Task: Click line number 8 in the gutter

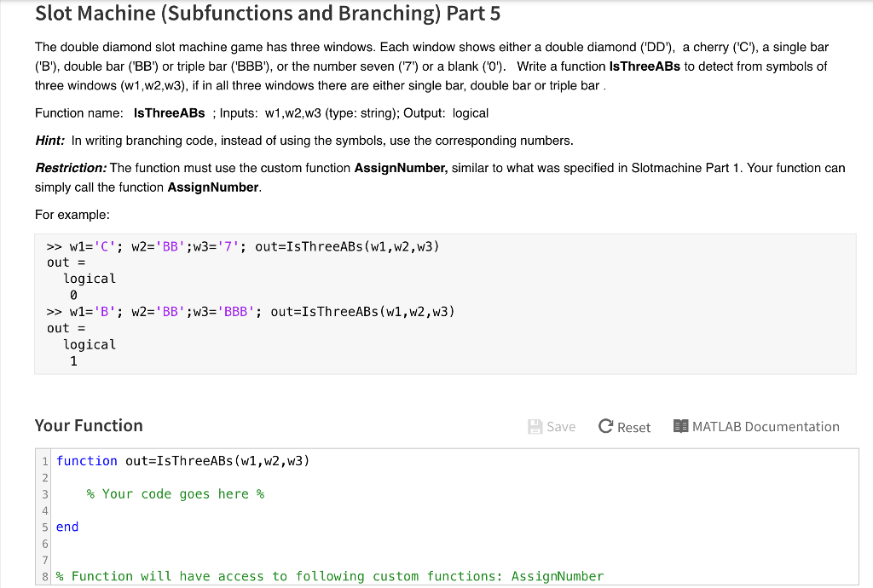Action: pos(44,575)
